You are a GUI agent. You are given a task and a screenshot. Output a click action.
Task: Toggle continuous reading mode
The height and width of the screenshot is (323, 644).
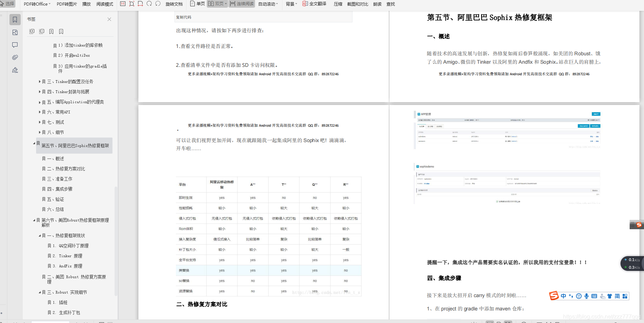click(242, 4)
